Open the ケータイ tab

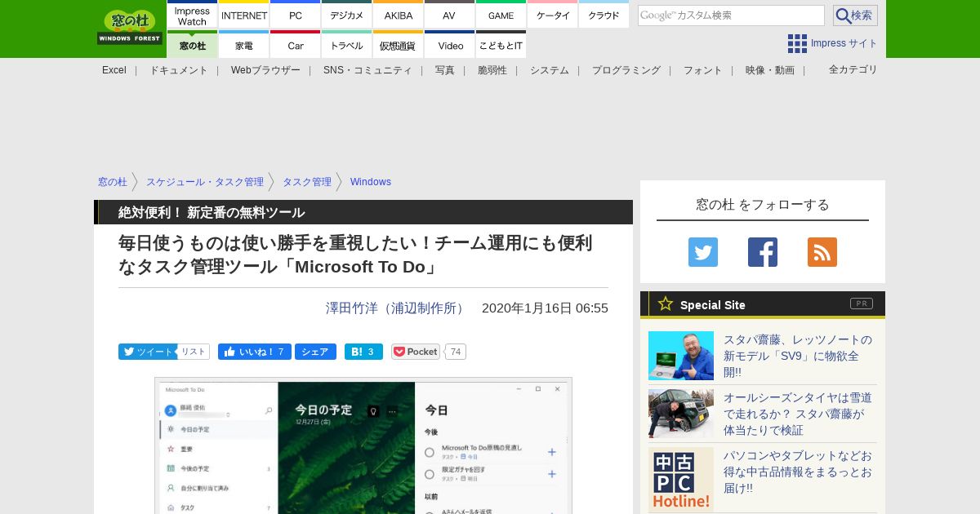click(553, 16)
